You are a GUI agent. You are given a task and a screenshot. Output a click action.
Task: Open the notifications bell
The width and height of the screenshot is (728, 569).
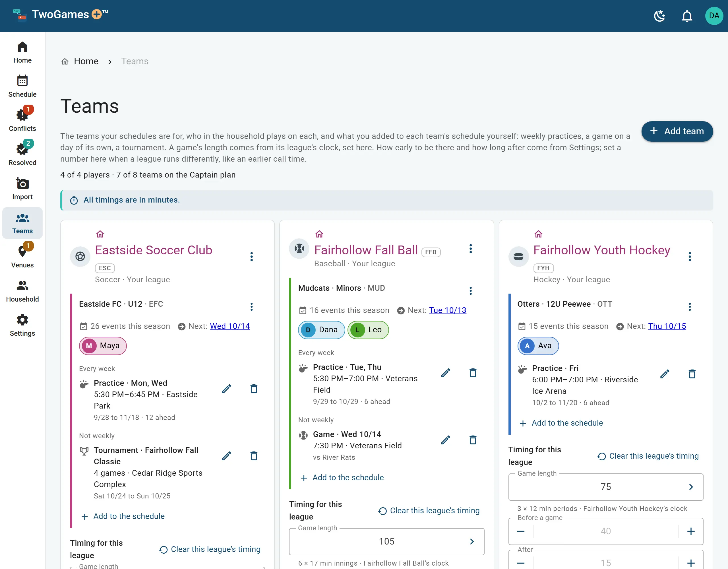687,16
